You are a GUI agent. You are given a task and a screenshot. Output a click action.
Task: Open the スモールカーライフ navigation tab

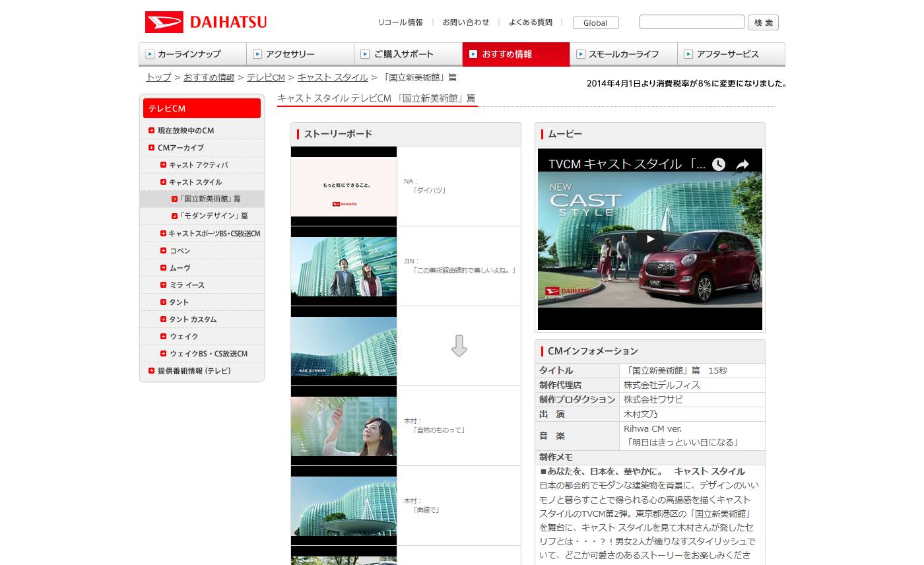pyautogui.click(x=624, y=54)
